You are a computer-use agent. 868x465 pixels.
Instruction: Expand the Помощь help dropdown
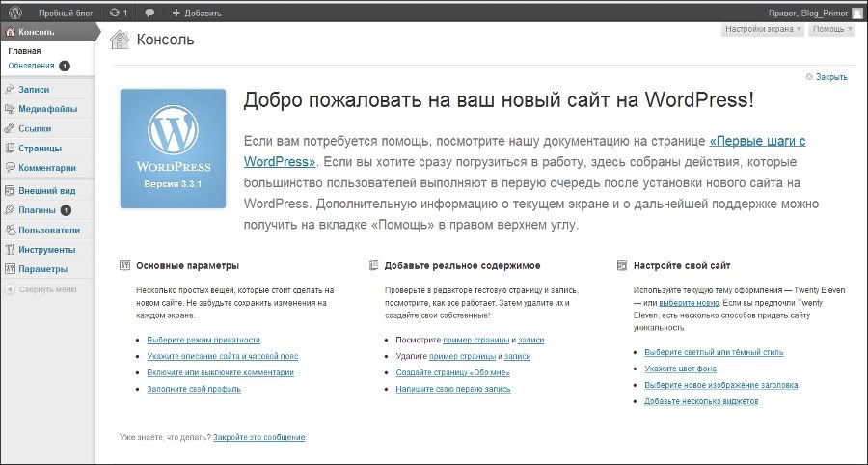[x=832, y=29]
